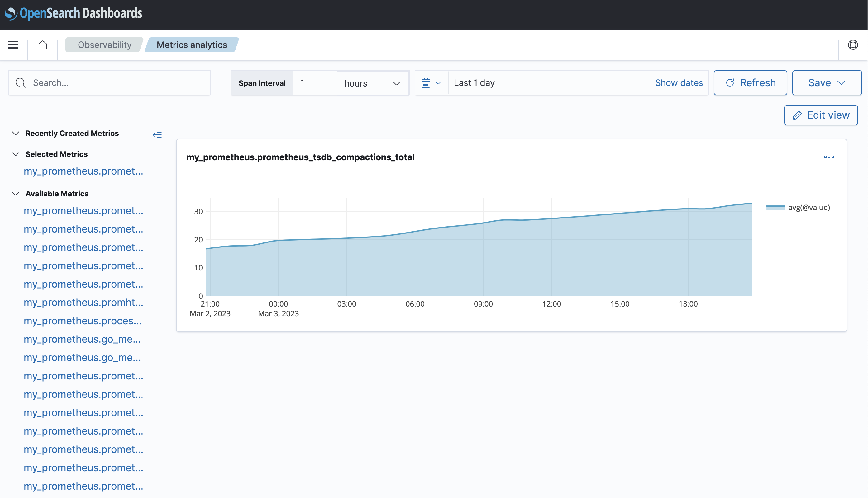Click the OpenSearch Dashboards home icon
The height and width of the screenshot is (498, 868).
click(42, 45)
